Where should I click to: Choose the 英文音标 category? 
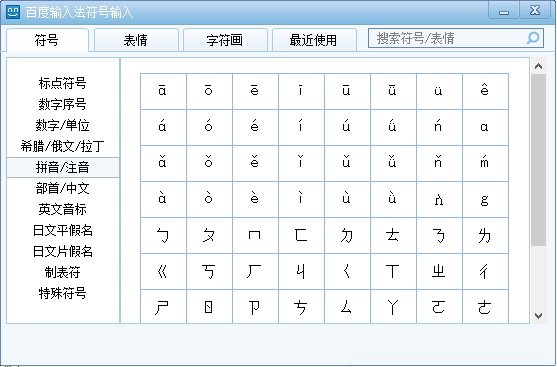point(63,209)
